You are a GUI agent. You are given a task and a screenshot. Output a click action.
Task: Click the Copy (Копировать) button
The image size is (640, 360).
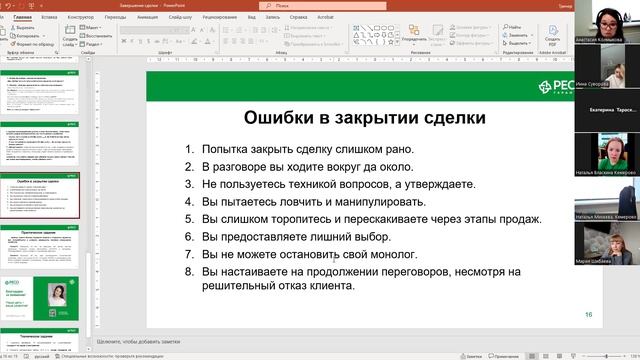coord(25,36)
